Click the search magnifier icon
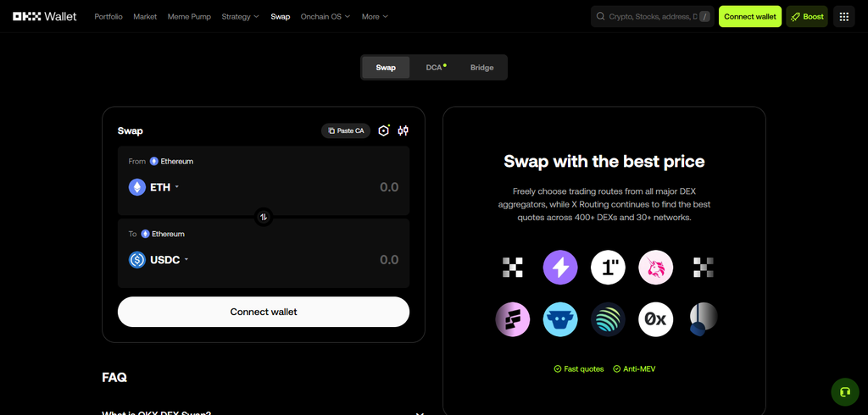 pyautogui.click(x=601, y=17)
